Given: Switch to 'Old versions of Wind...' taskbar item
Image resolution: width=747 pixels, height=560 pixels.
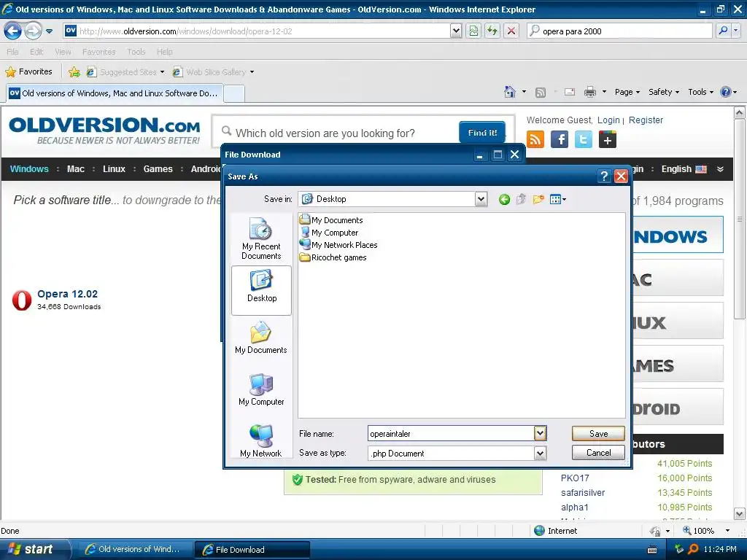Looking at the screenshot, I should pyautogui.click(x=134, y=549).
